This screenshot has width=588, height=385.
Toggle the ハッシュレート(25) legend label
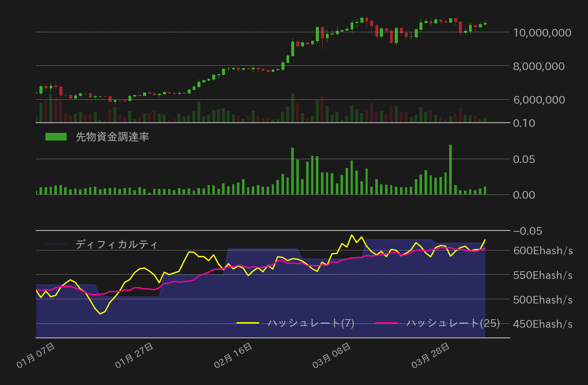click(x=453, y=323)
